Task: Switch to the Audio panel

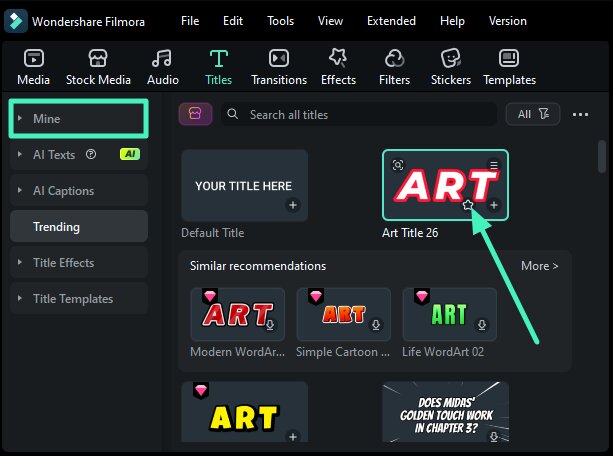Action: (163, 67)
